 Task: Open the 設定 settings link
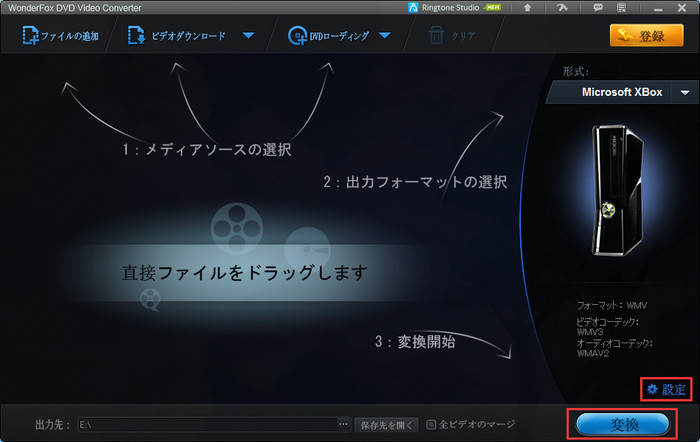coord(666,389)
